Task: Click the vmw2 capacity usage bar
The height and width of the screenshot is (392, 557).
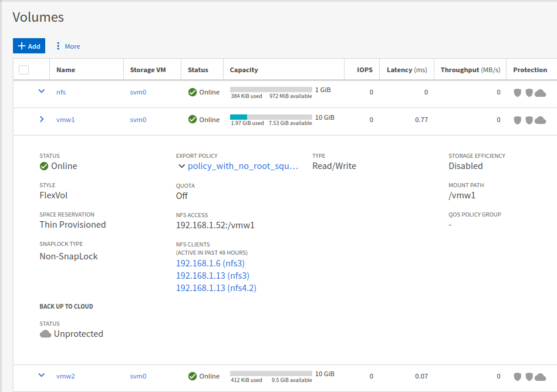Action: point(271,374)
